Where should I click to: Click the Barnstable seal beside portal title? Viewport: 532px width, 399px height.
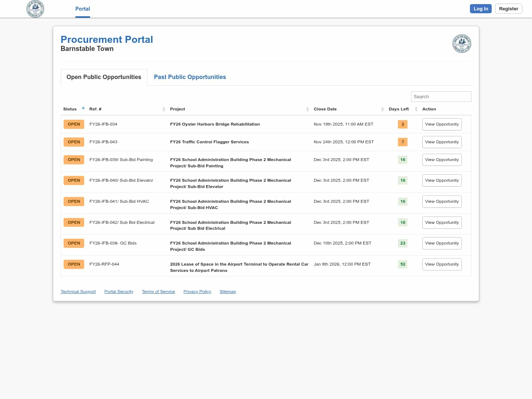click(x=461, y=44)
